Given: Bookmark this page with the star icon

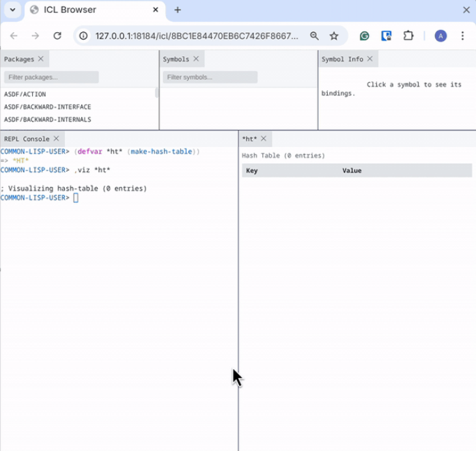Looking at the screenshot, I should [x=334, y=36].
